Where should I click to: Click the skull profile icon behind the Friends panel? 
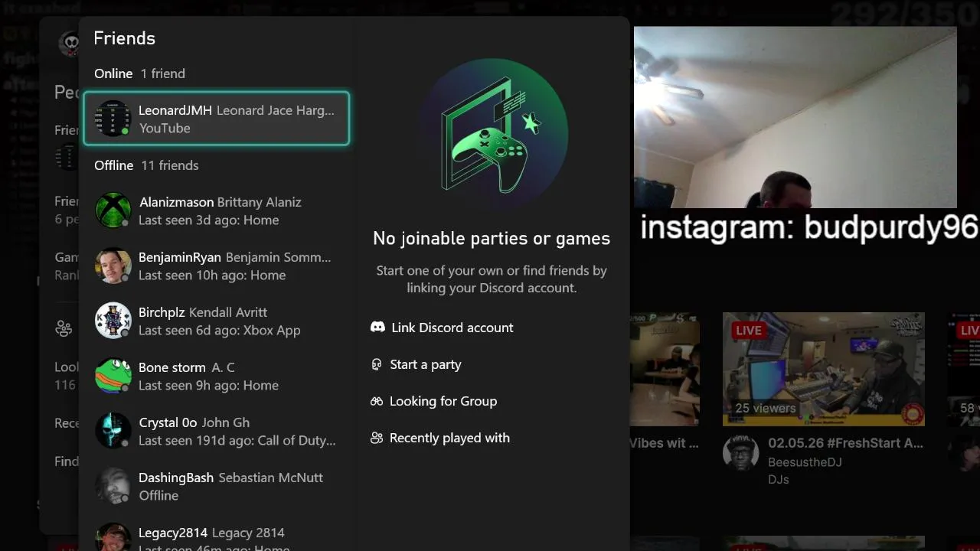[x=69, y=43]
